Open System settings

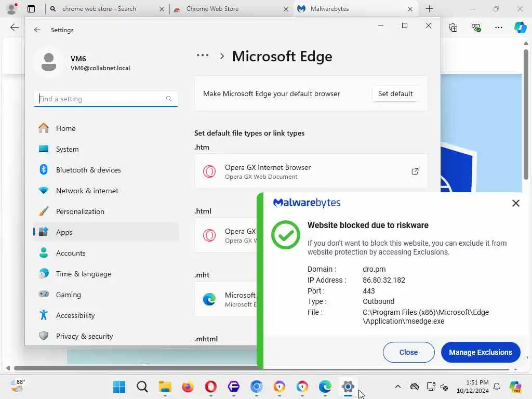pyautogui.click(x=106, y=149)
